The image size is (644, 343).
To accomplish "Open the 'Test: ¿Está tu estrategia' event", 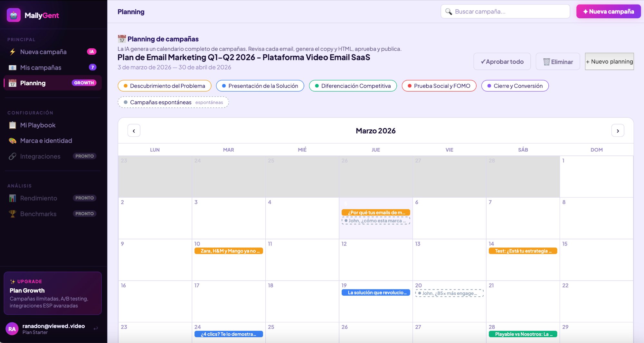I will coord(523,251).
